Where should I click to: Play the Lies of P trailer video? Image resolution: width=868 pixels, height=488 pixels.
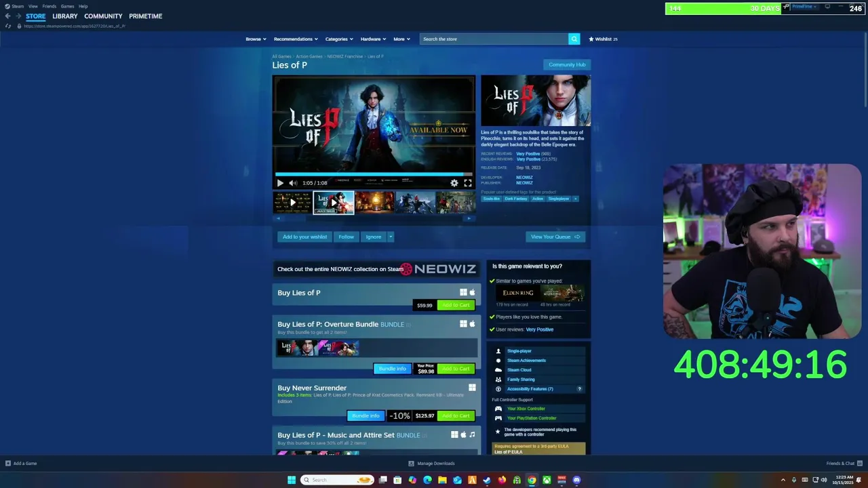point(280,183)
